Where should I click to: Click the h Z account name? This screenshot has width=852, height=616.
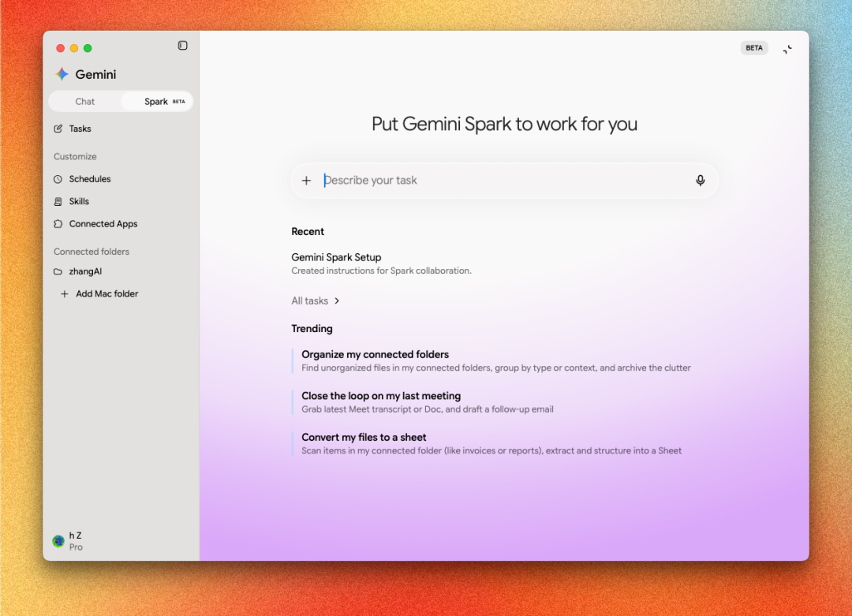tap(76, 536)
